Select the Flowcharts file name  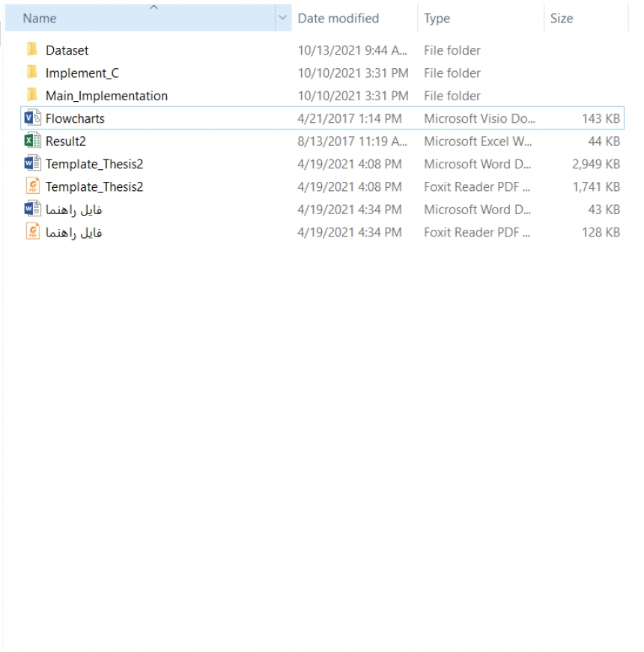pos(75,118)
